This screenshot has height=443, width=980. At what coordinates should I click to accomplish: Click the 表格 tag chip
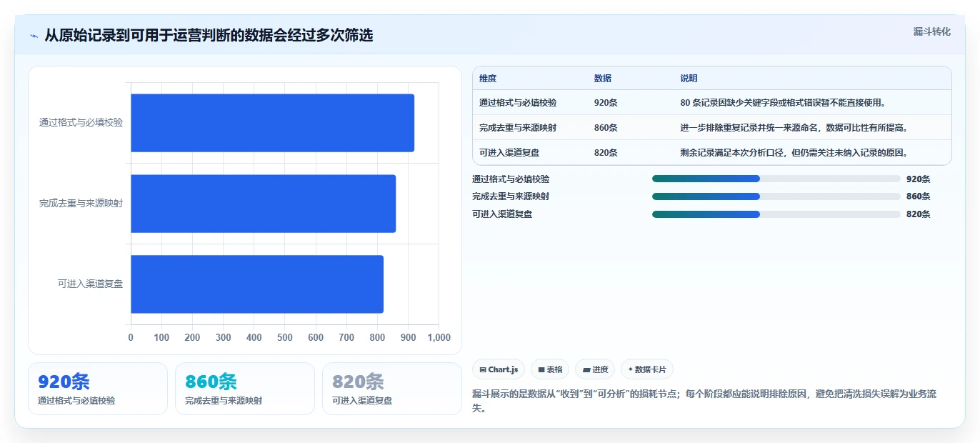[550, 369]
